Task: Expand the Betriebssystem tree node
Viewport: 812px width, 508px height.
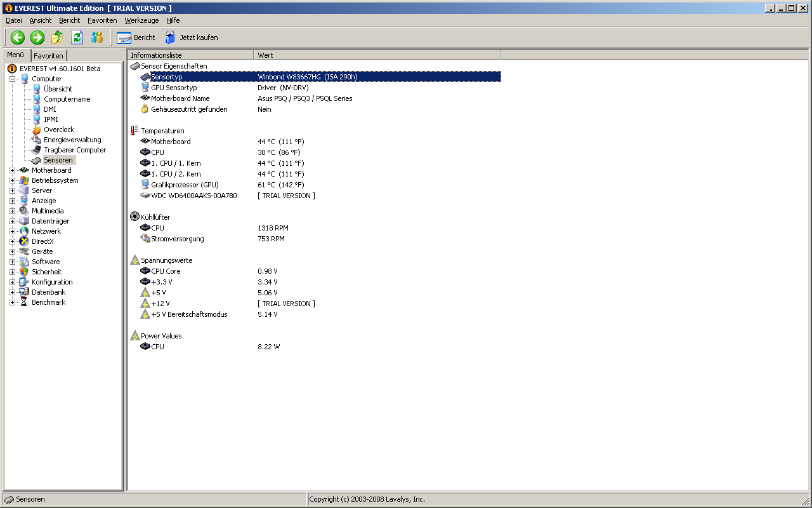Action: tap(12, 180)
